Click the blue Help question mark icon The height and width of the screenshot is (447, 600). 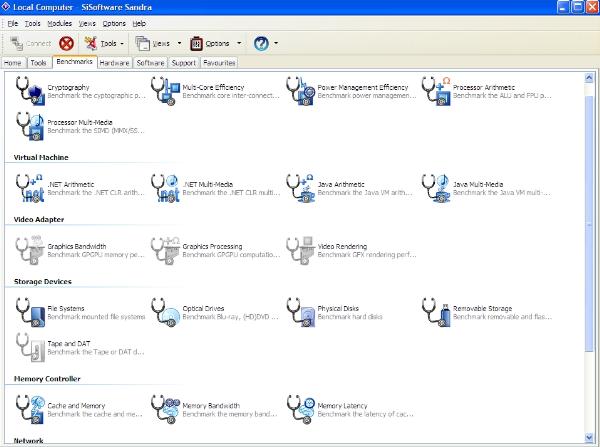click(x=261, y=44)
